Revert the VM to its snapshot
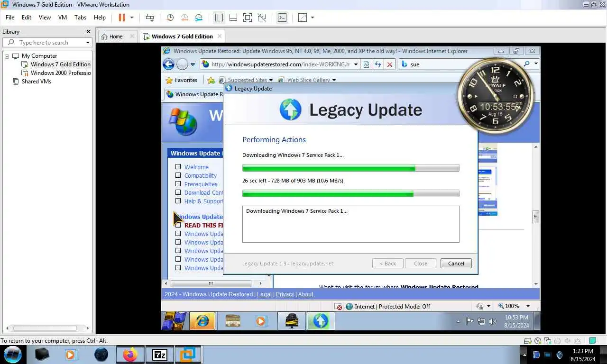This screenshot has height=364, width=607. point(184,18)
